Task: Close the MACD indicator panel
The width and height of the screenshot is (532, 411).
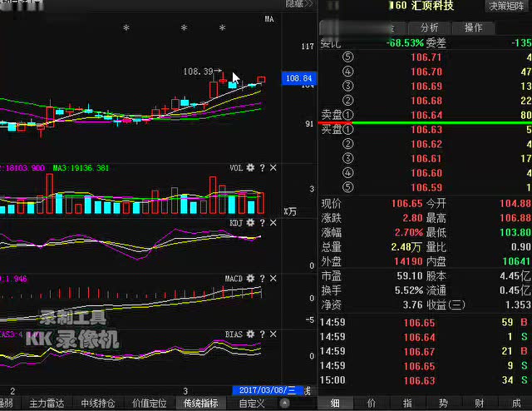Action: tap(273, 278)
